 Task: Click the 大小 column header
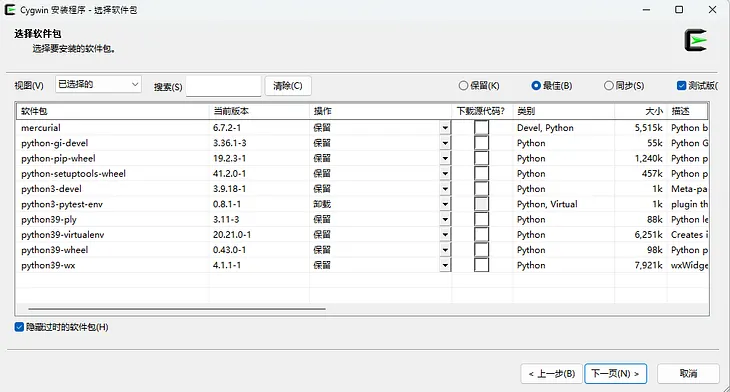[x=641, y=111]
